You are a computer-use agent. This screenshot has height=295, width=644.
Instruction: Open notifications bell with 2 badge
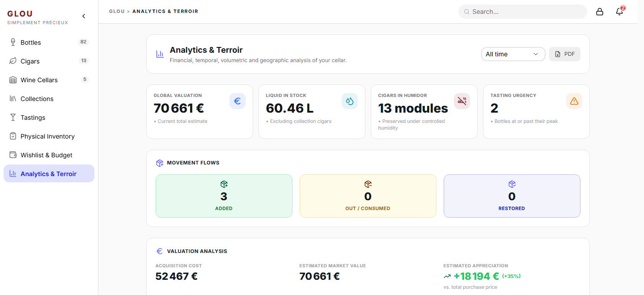click(x=620, y=11)
